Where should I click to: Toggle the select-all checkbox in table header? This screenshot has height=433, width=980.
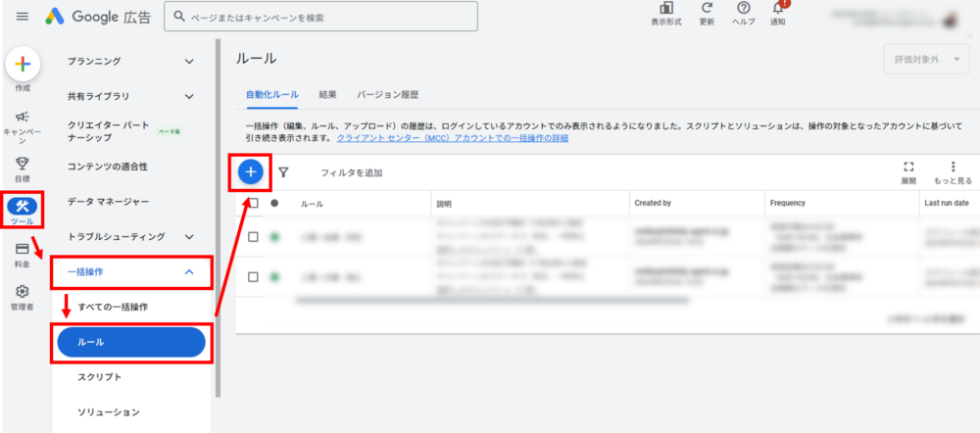pyautogui.click(x=253, y=203)
